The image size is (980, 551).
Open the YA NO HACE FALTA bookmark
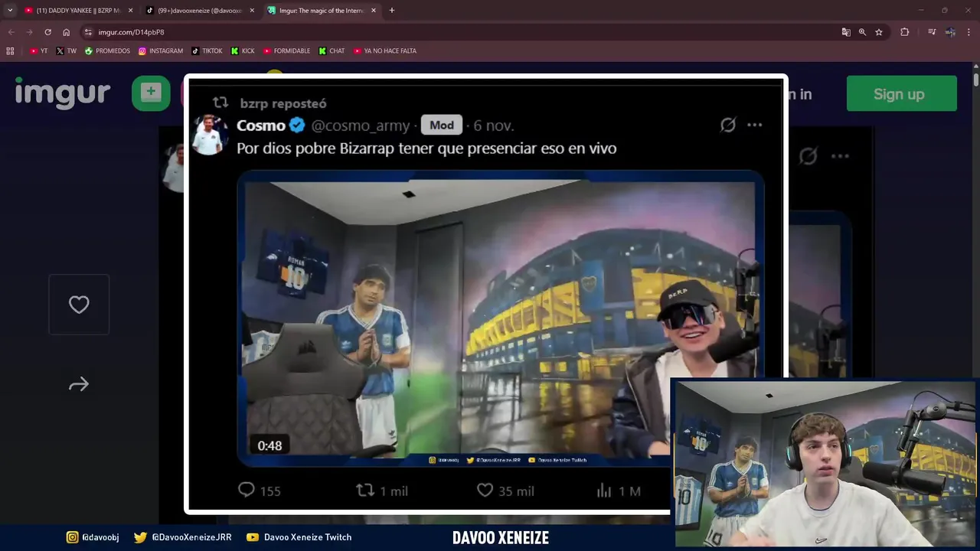[384, 51]
